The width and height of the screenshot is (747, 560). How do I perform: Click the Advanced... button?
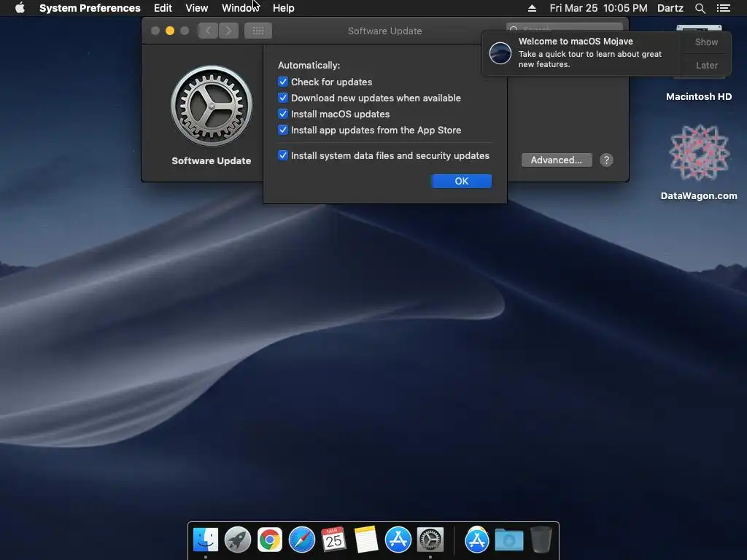point(557,160)
